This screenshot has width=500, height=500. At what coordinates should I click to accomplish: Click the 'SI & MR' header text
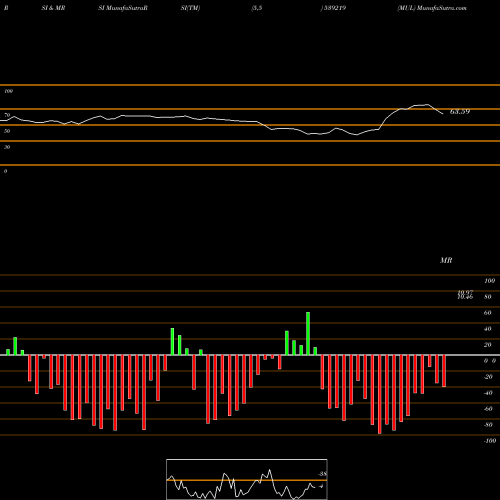[x=53, y=8]
